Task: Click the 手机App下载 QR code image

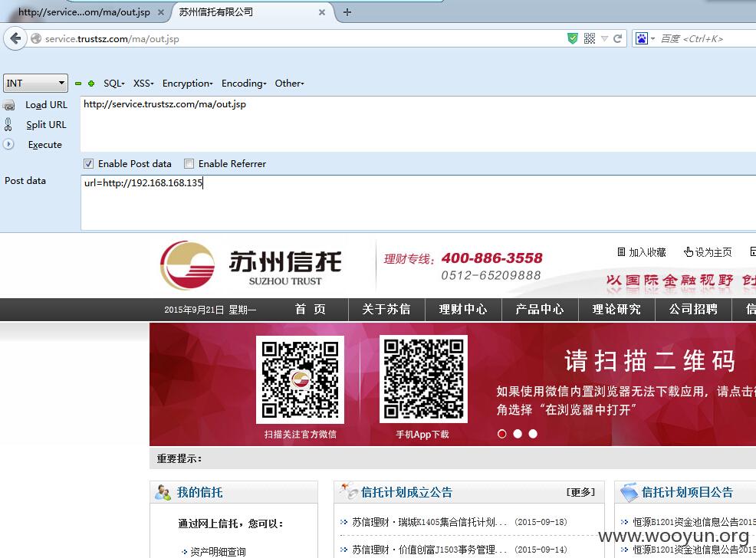Action: pyautogui.click(x=423, y=379)
